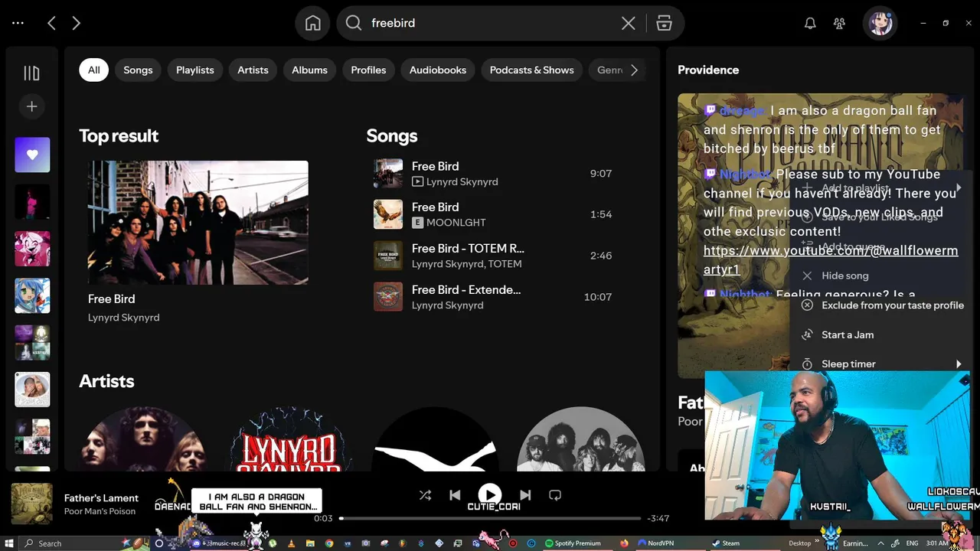This screenshot has height=551, width=980.
Task: Clear the freebird search text
Action: tap(629, 23)
